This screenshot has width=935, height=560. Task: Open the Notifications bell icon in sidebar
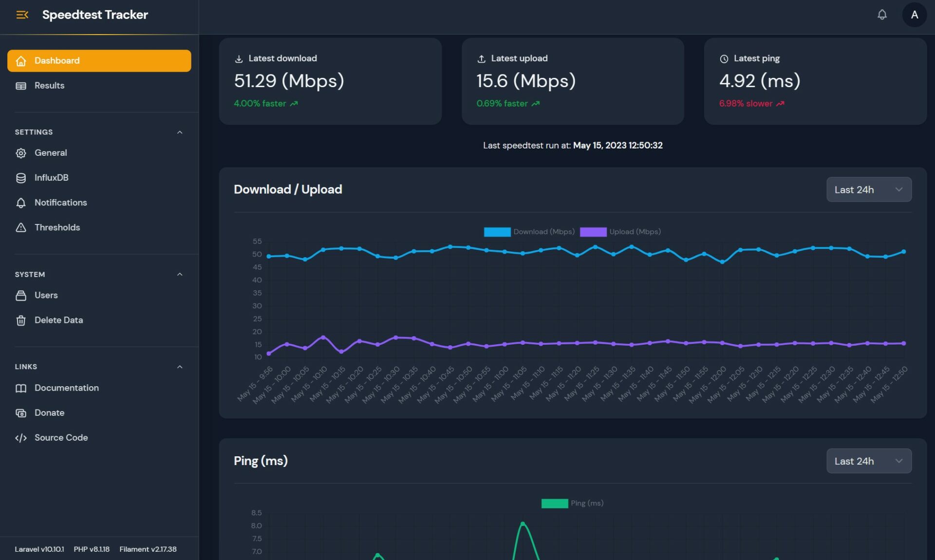click(21, 203)
